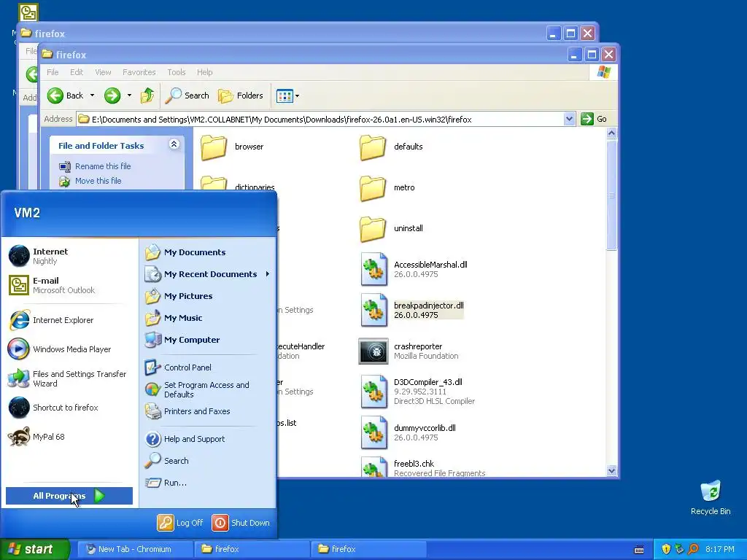747x560 pixels.
Task: Open the File menu
Action: tap(53, 72)
